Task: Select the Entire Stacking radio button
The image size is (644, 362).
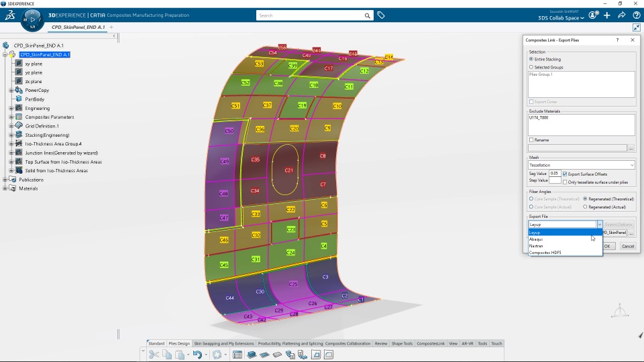Action: pos(531,59)
